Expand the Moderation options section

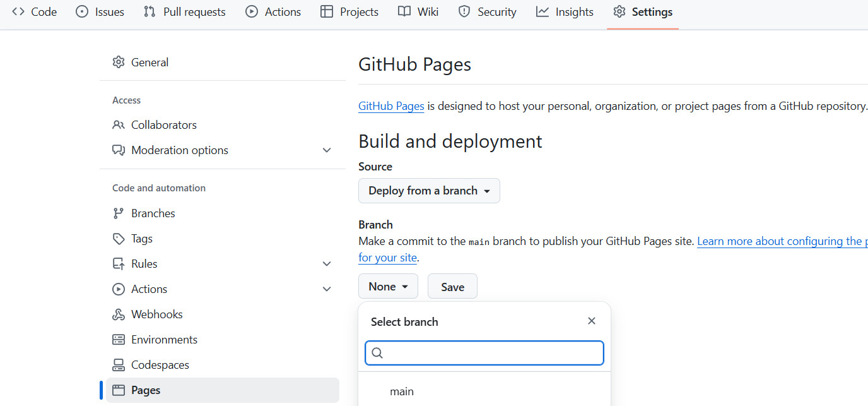[x=327, y=150]
